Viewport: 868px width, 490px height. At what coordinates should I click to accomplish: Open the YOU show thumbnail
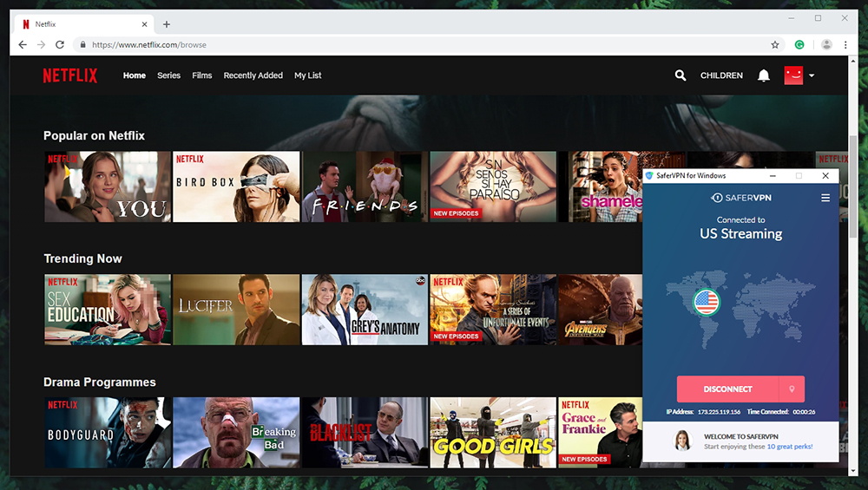pos(108,186)
